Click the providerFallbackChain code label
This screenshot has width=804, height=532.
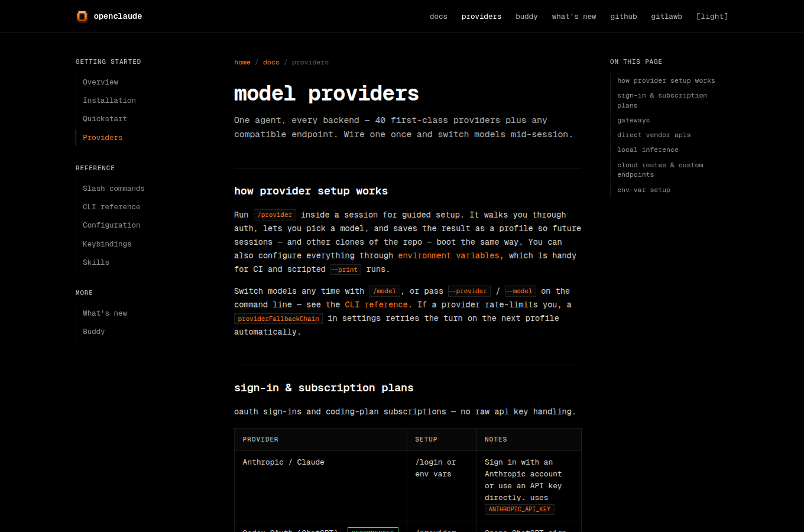pos(278,319)
